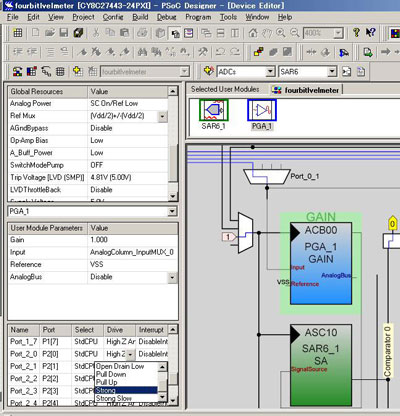The width and height of the screenshot is (400, 416).
Task: Click the Op-Amp Bias Low value
Action: (x=128, y=141)
